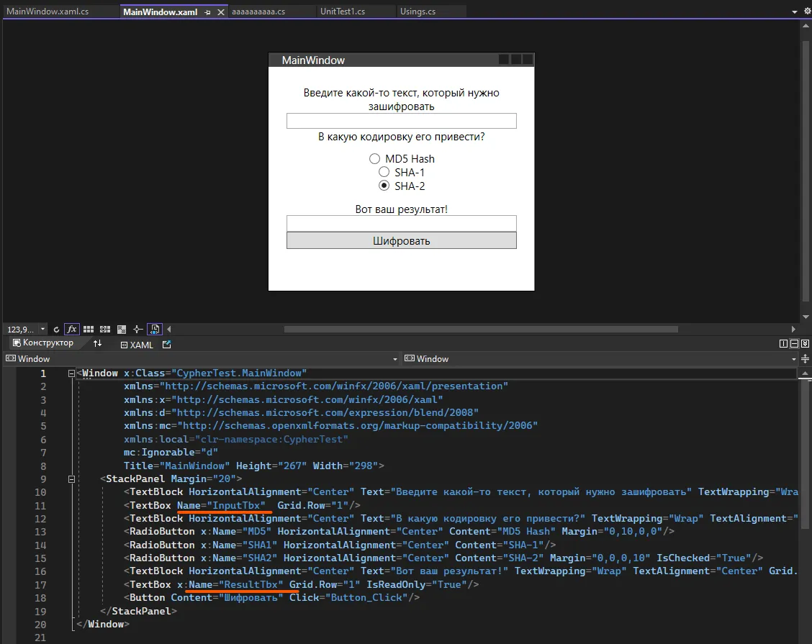Open the left Window element dropdown
Viewport: 812px width, 644px height.
(395, 359)
